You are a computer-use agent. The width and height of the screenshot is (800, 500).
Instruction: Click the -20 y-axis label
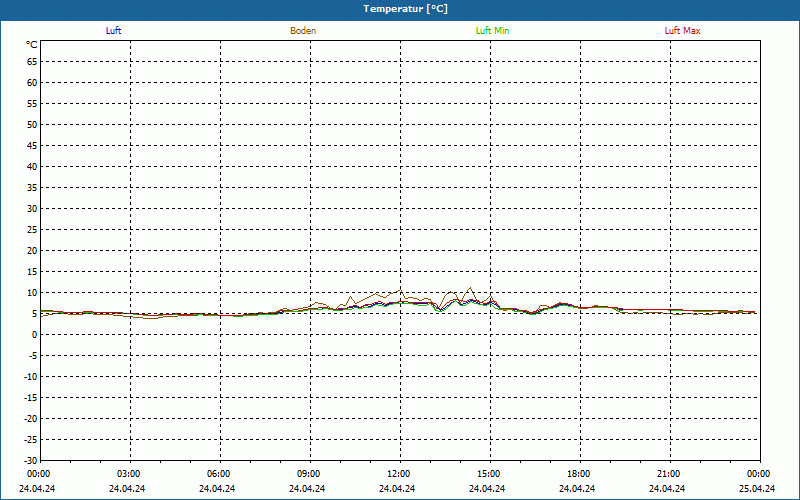click(30, 419)
